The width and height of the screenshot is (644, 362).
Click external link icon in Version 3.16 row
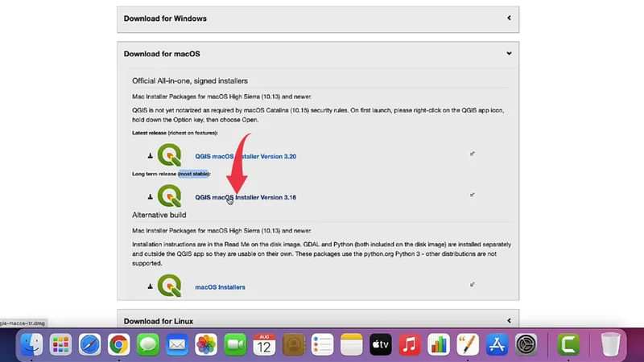pos(472,195)
